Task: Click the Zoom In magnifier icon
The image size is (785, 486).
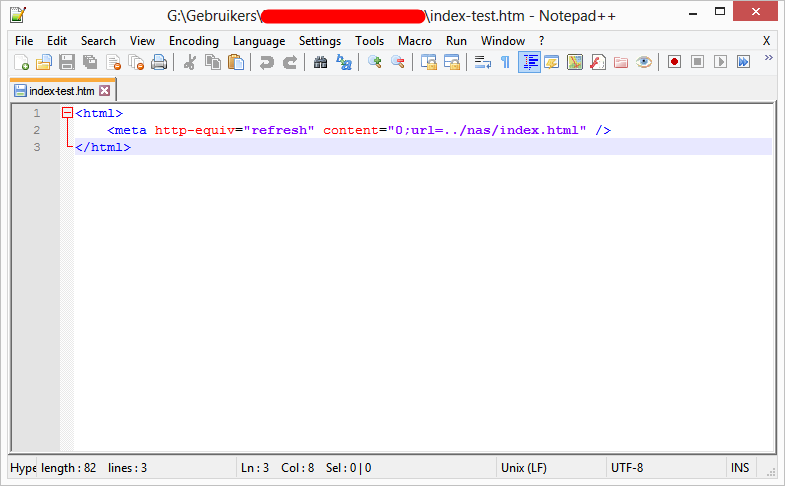Action: [375, 62]
